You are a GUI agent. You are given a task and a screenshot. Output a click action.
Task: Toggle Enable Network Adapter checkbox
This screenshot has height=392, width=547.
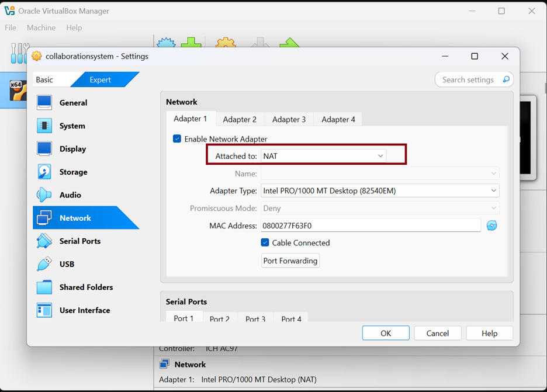[x=177, y=139]
